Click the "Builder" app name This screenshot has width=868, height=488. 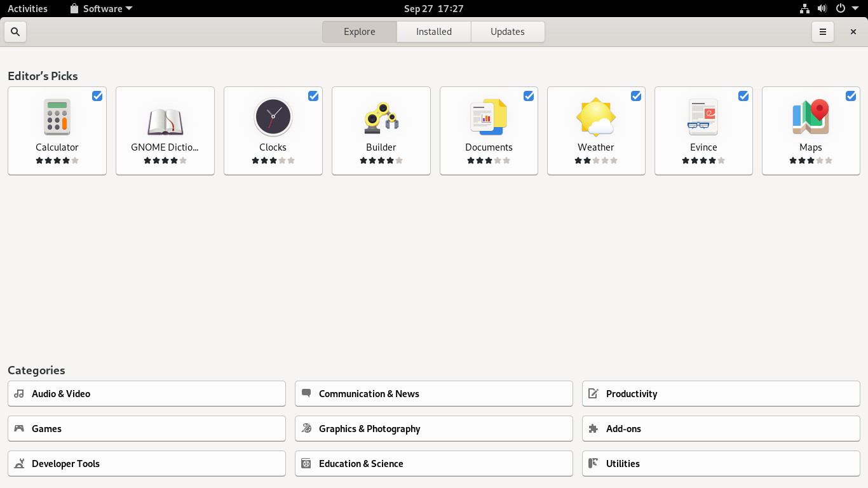pos(381,147)
